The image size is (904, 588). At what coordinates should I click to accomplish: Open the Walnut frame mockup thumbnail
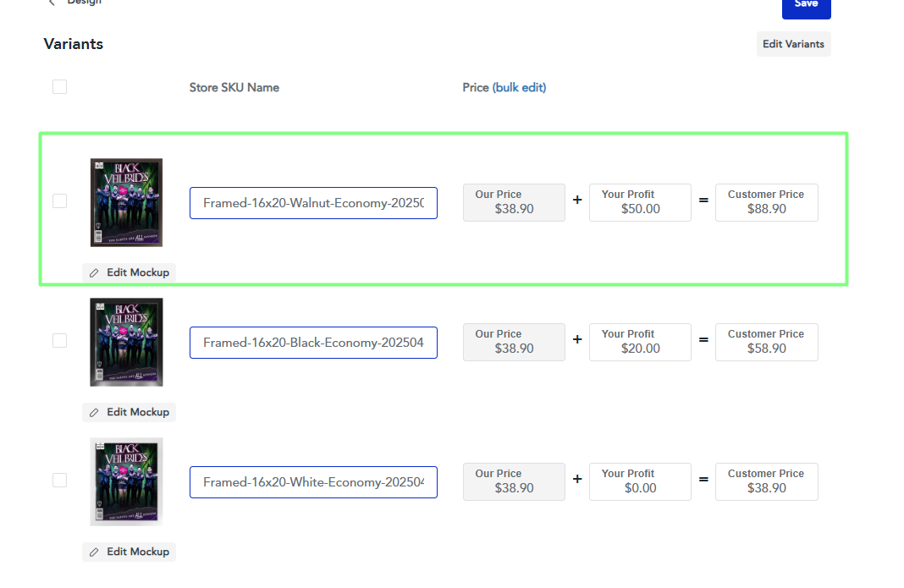(x=126, y=202)
